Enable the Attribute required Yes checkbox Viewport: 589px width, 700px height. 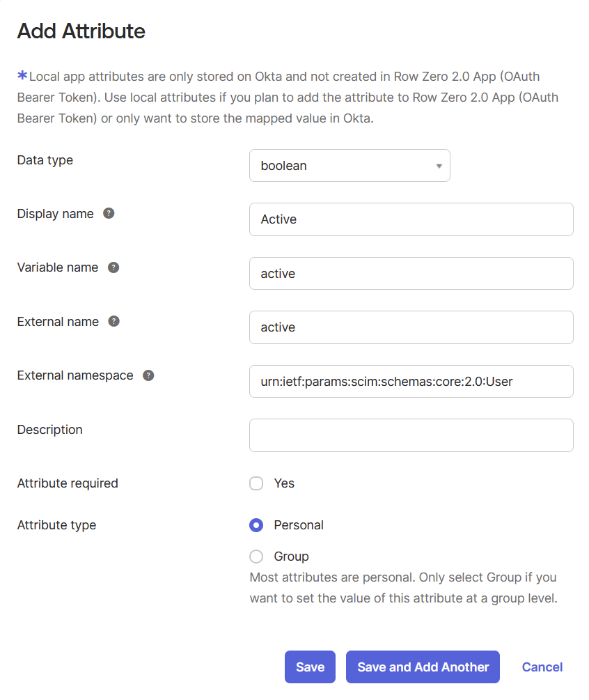tap(256, 483)
